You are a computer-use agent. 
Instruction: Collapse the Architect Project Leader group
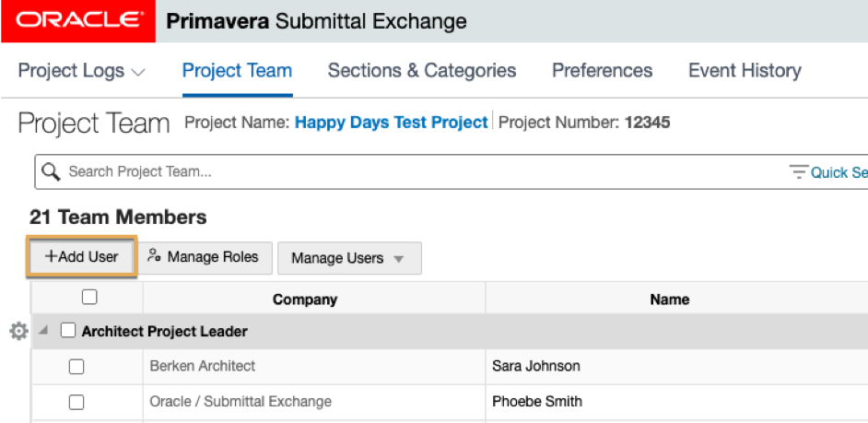click(42, 331)
